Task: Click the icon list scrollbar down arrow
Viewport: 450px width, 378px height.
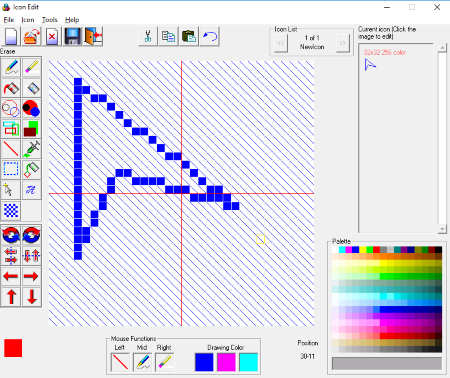Action: 442,229
